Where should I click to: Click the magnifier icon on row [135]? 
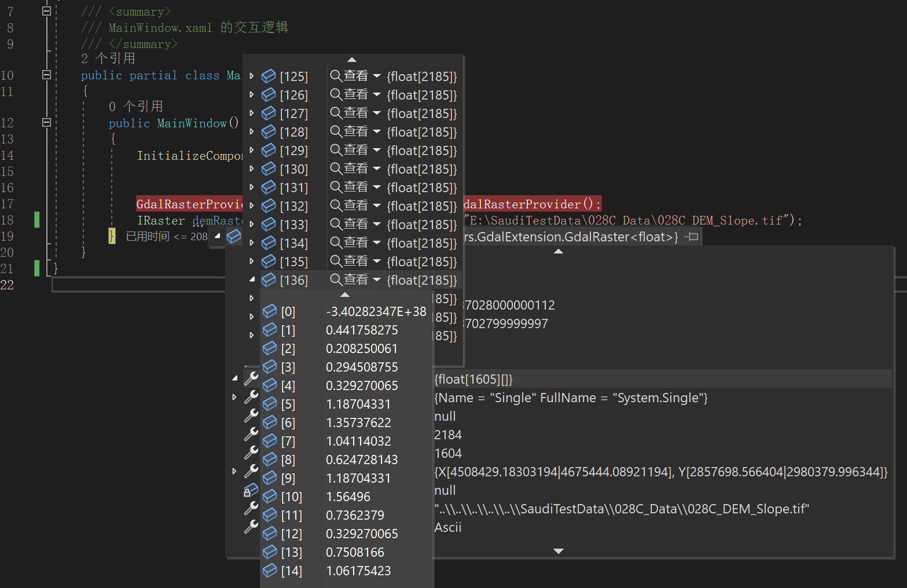coord(336,260)
